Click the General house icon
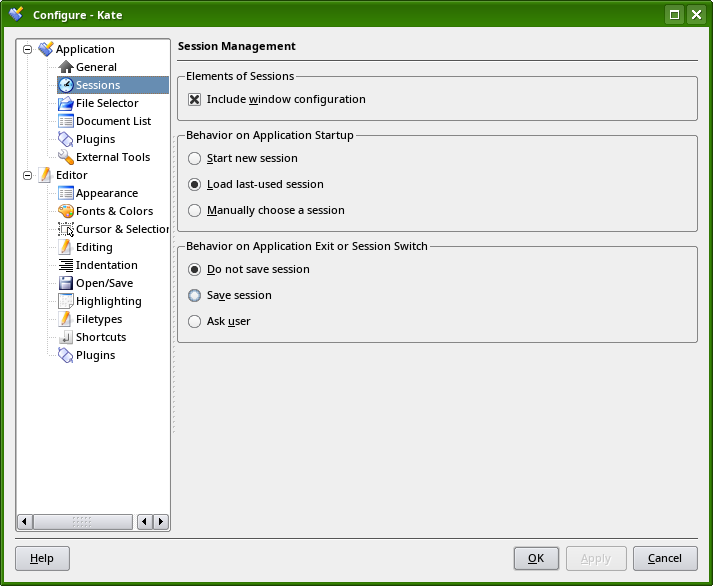This screenshot has width=713, height=586. point(66,67)
